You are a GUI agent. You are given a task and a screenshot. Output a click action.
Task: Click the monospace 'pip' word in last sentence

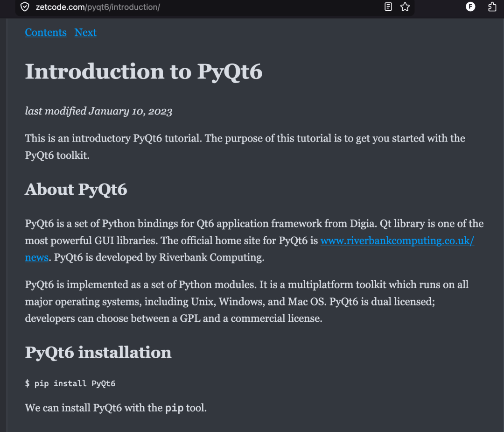[174, 408]
